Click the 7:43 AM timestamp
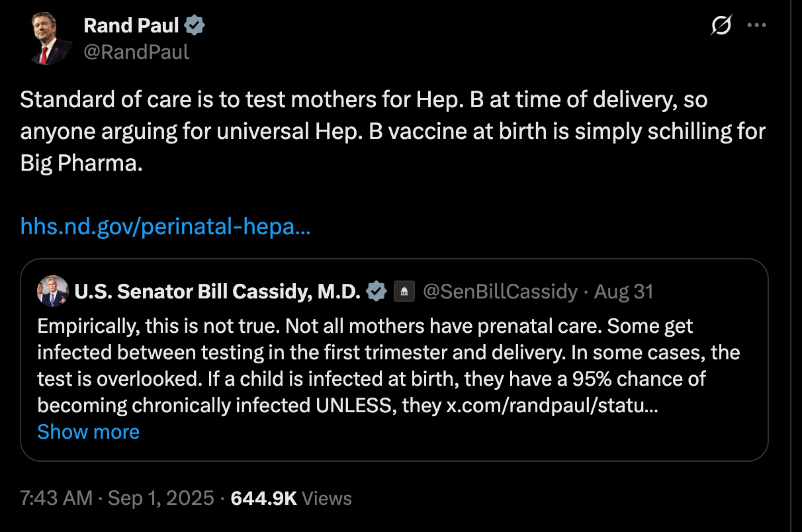The image size is (802, 532). (x=56, y=498)
